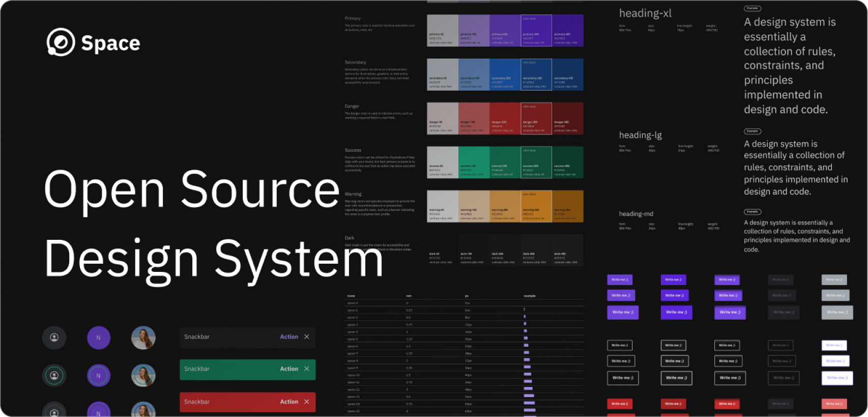Click the Primary section heading
Viewport: 868px width, 417px height.
tap(353, 18)
